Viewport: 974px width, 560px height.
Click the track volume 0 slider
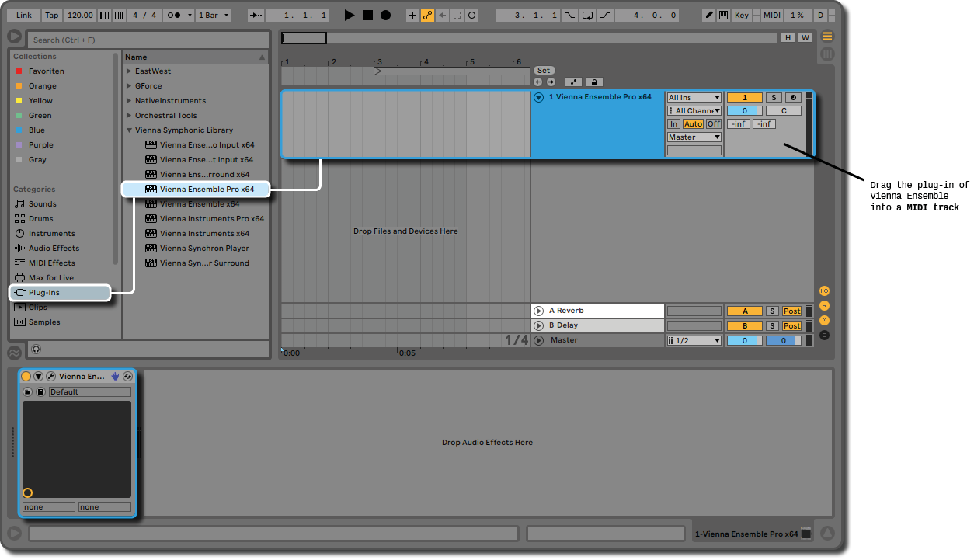(x=745, y=111)
